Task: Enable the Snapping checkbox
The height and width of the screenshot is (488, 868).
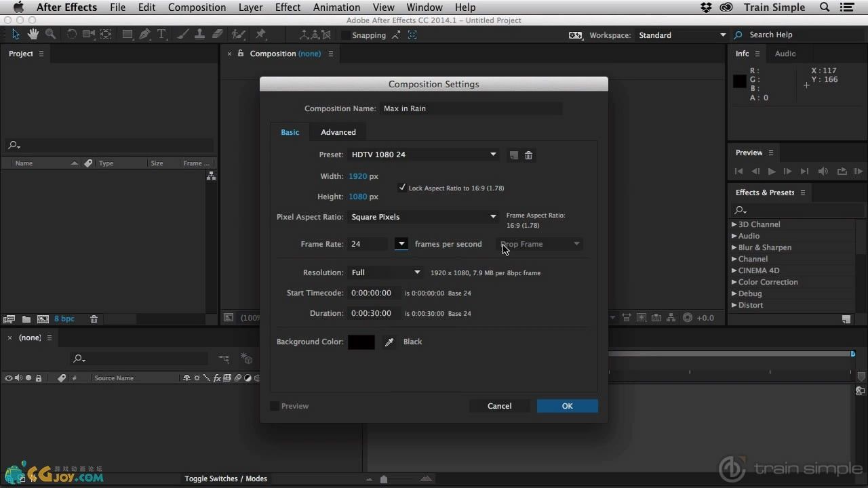Action: point(346,35)
